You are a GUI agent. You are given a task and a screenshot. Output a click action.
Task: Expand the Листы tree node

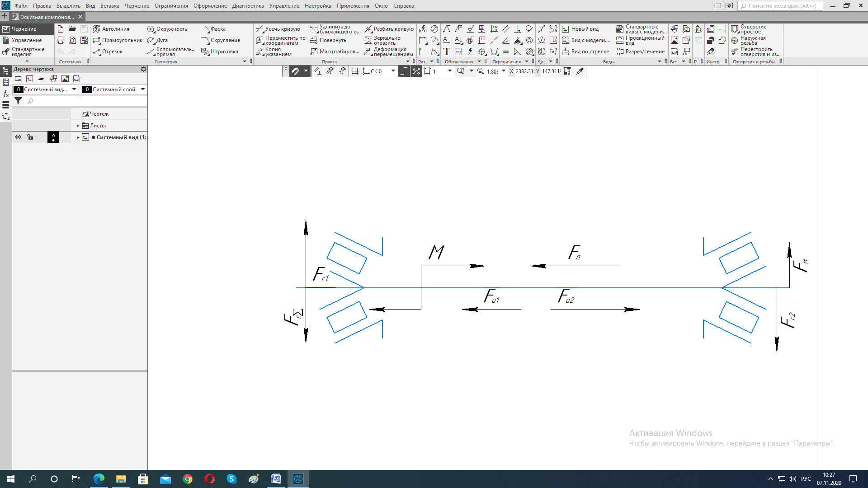(78, 126)
